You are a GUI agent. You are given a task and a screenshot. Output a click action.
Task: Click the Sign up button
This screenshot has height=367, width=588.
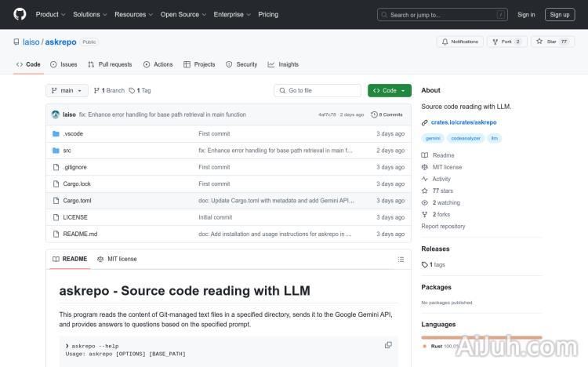point(560,14)
